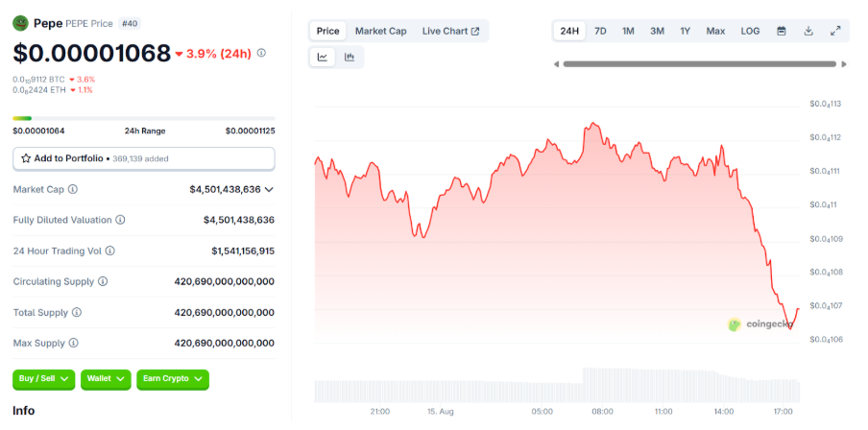Image resolution: width=868 pixels, height=430 pixels.
Task: Open the Total Supply info icon
Action: [x=77, y=312]
